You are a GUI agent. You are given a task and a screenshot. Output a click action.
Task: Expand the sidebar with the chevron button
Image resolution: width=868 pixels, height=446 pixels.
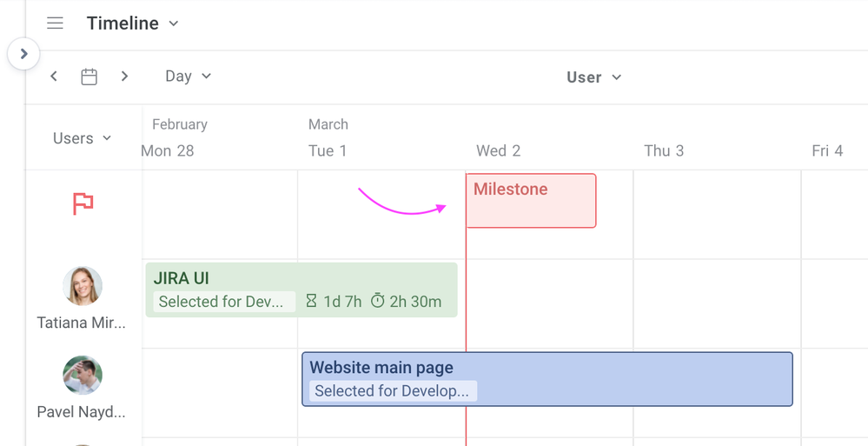pos(23,54)
